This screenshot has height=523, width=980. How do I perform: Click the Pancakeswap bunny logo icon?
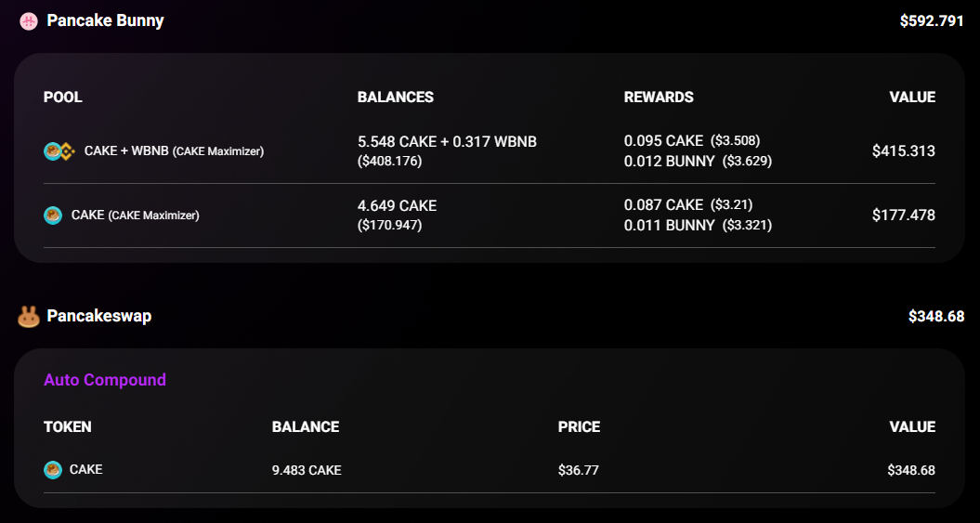pyautogui.click(x=29, y=317)
